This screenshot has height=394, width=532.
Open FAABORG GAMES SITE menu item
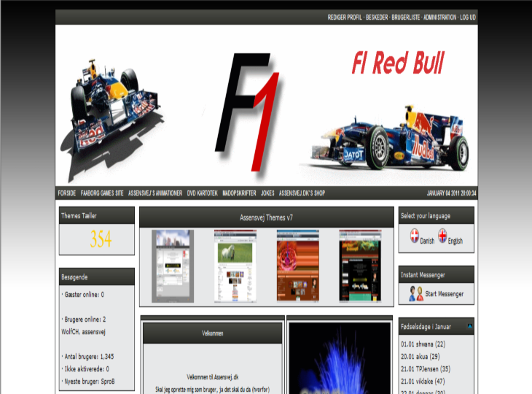click(x=102, y=193)
